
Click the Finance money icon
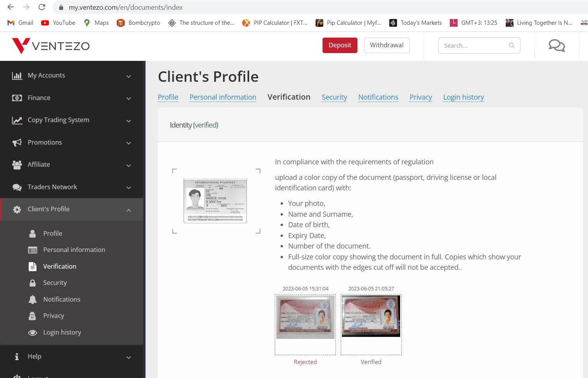pos(17,98)
